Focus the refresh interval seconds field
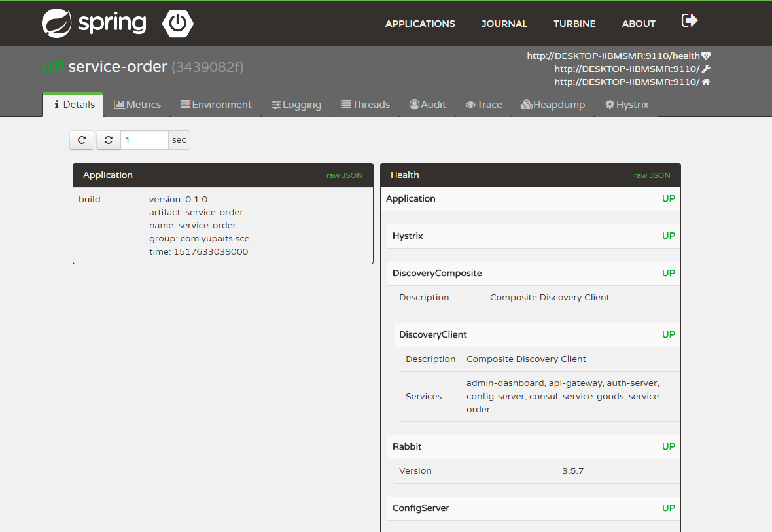Viewport: 772px width, 532px height. coord(144,140)
